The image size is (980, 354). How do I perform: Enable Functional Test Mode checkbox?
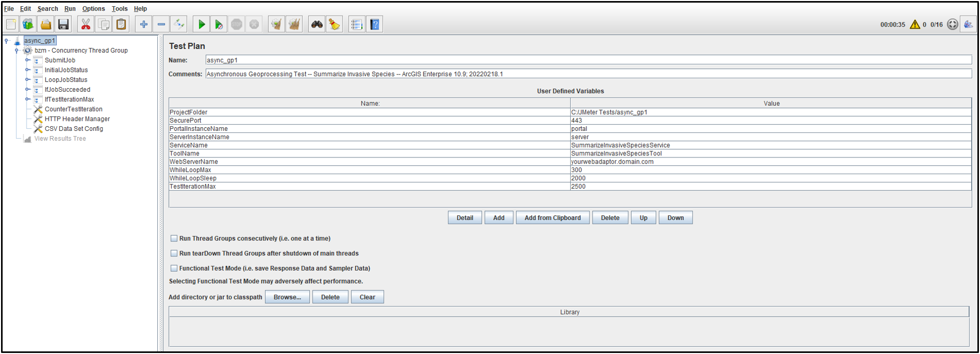coord(174,268)
